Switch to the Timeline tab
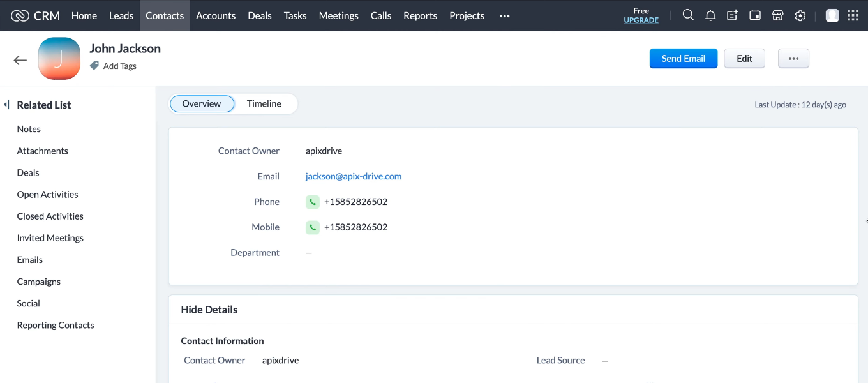 coord(264,103)
